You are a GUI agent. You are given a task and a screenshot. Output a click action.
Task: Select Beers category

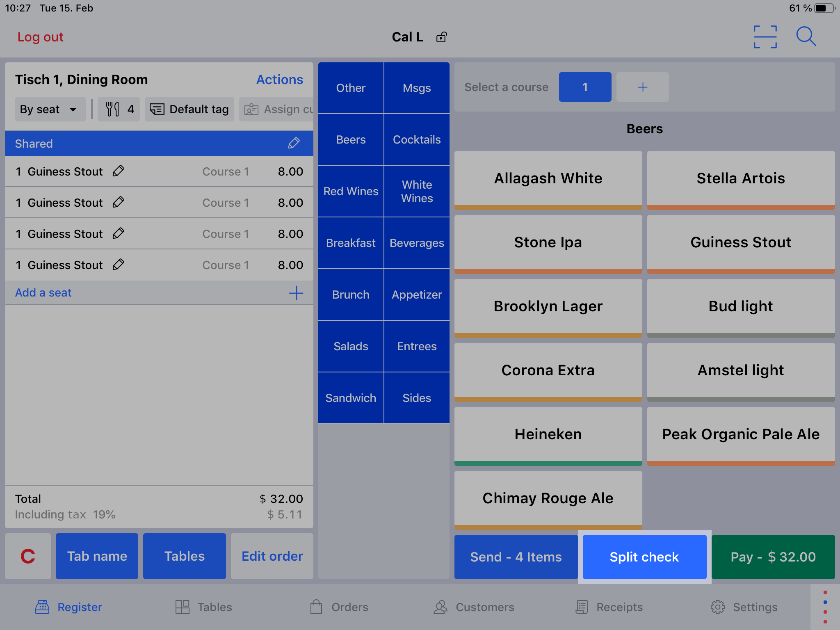coord(351,139)
